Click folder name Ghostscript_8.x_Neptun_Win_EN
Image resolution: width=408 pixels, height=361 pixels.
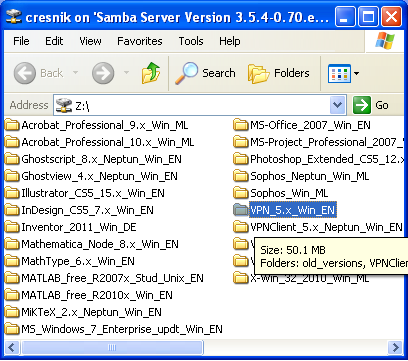click(102, 159)
